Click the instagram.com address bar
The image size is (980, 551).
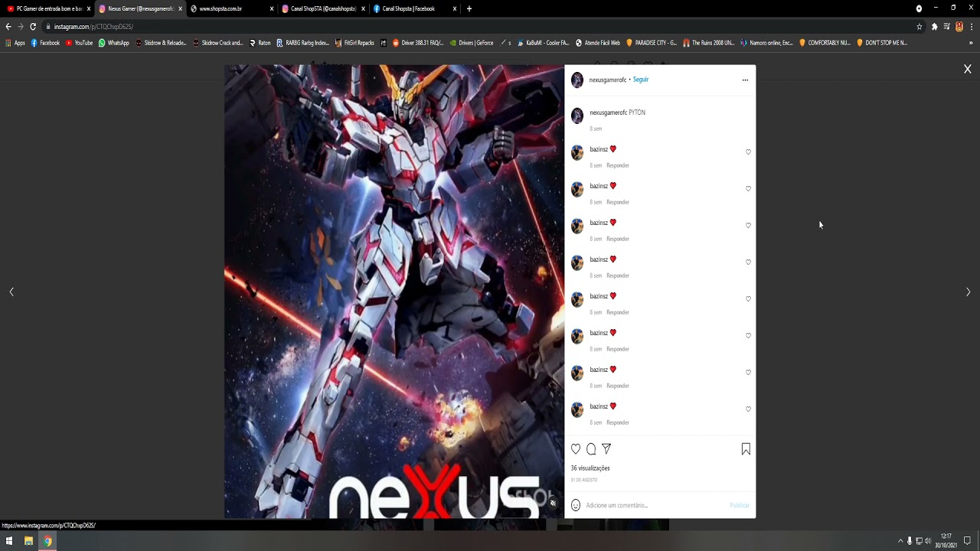click(x=482, y=26)
